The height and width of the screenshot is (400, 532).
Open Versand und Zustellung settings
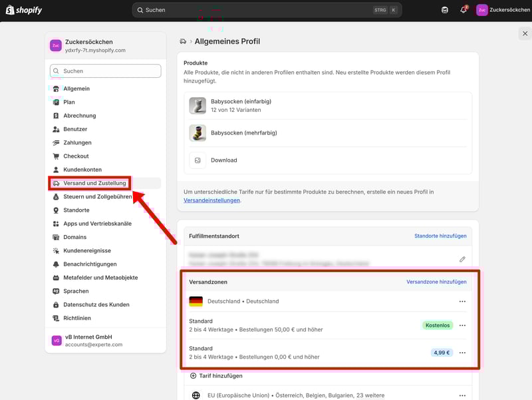(x=94, y=183)
